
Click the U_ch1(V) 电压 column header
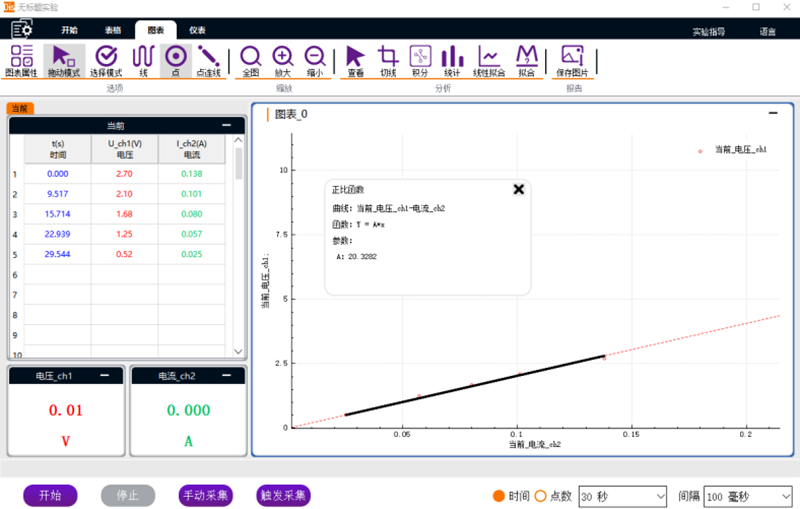coord(124,149)
